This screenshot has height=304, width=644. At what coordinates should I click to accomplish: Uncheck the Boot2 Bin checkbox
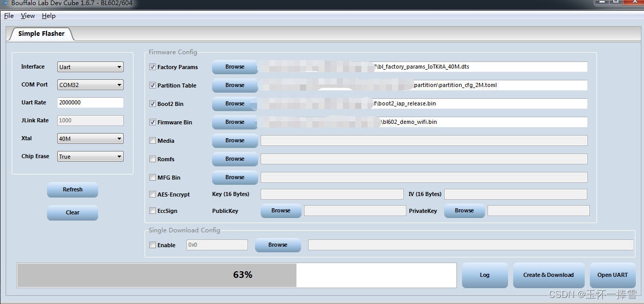(x=152, y=104)
